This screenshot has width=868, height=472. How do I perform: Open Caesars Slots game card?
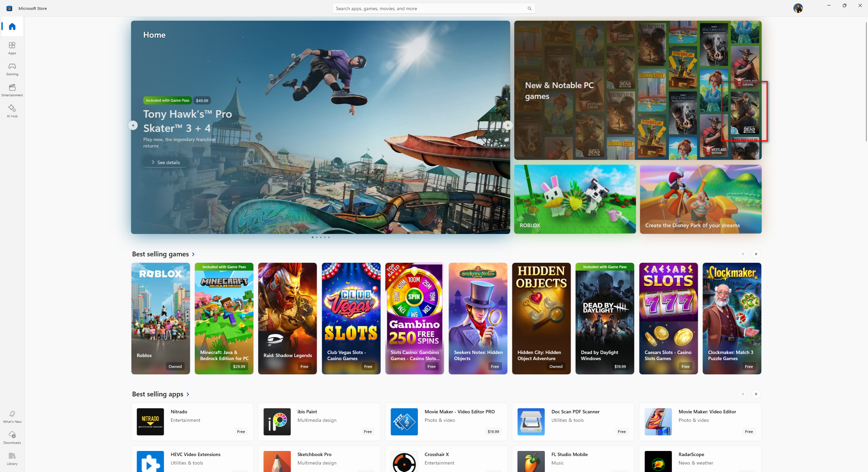click(668, 318)
